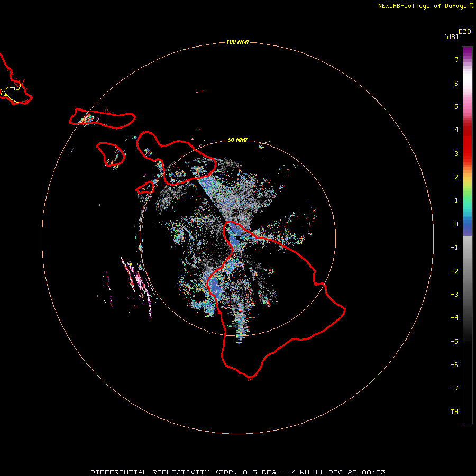Click the [dB] unit label
Viewport: 476px width, 476px height.
click(x=452, y=36)
